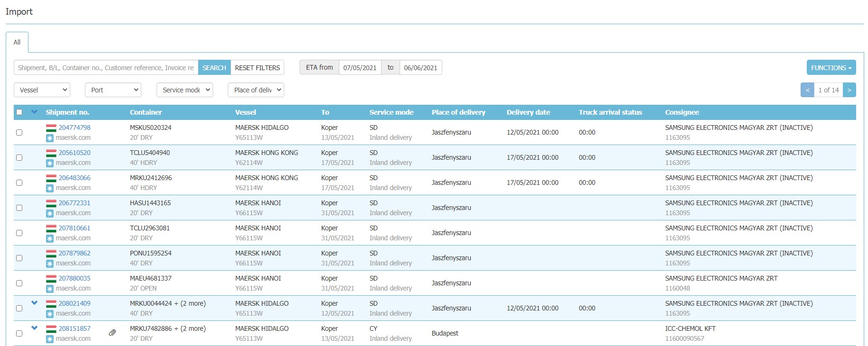
Task: Go to next page with > button
Action: coord(849,90)
